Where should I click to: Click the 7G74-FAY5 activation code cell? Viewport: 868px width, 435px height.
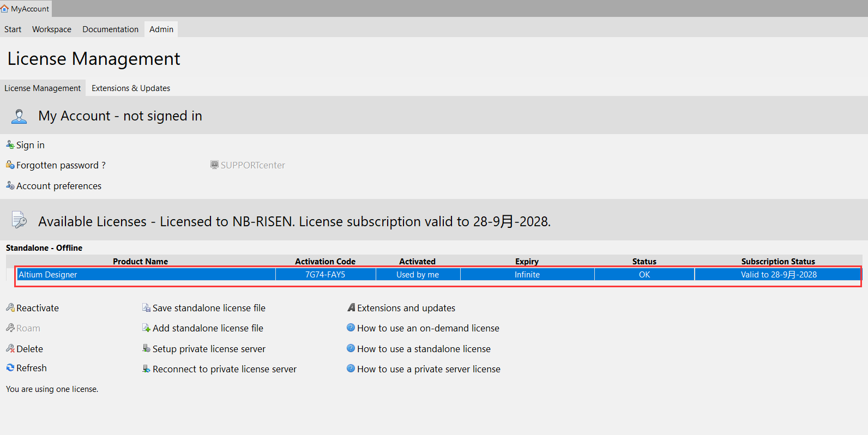[x=325, y=275]
